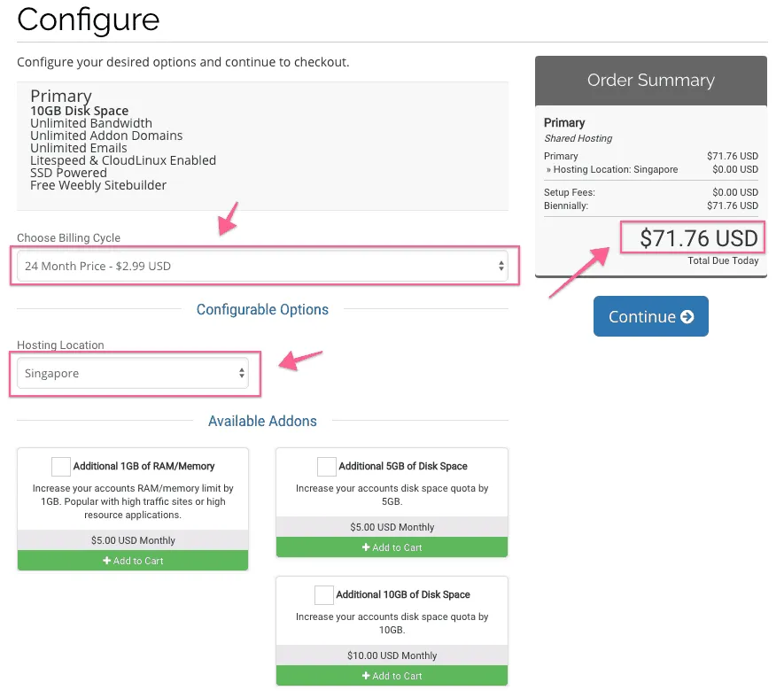Screen dimensions: 784x698
Task: Check the Additional 1GB of RAM/Memory checkbox
Action: [61, 467]
